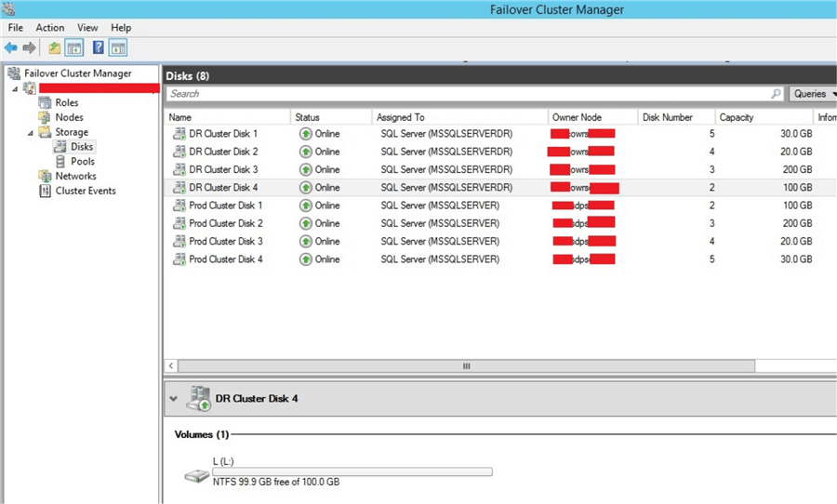Open the Action menu
Screen dimensions: 837x504
49,27
